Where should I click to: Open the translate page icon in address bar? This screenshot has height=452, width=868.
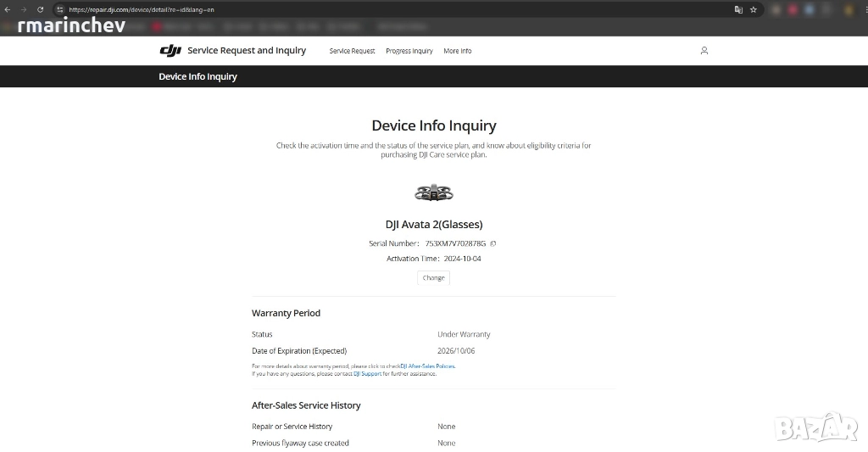pos(738,9)
